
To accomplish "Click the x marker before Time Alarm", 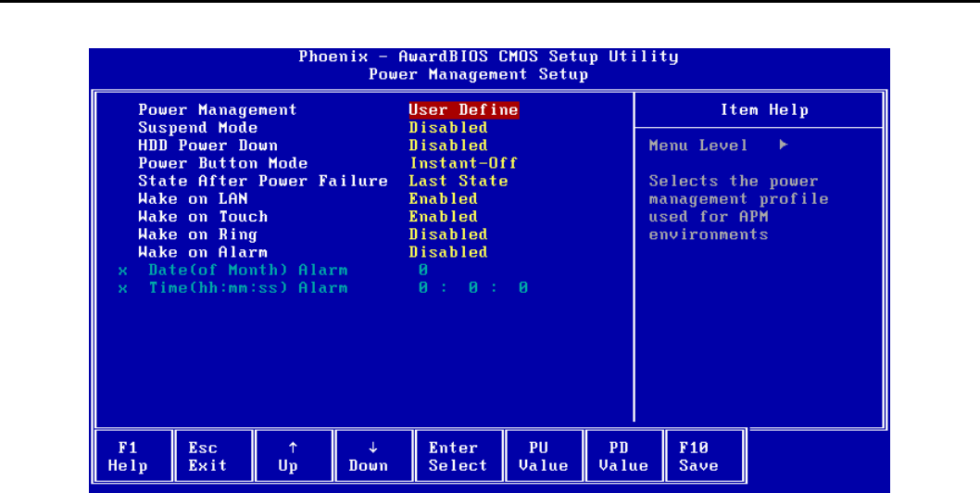I will point(122,290).
